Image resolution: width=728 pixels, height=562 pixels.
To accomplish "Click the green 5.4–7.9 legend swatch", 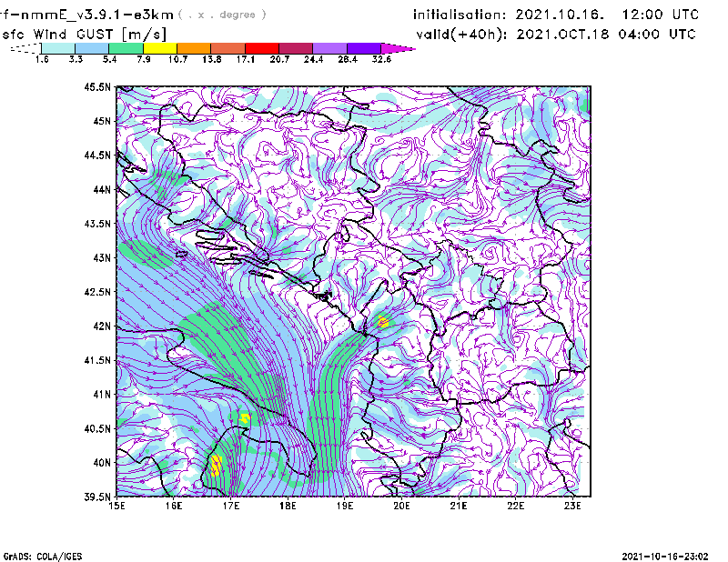I will tap(126, 48).
